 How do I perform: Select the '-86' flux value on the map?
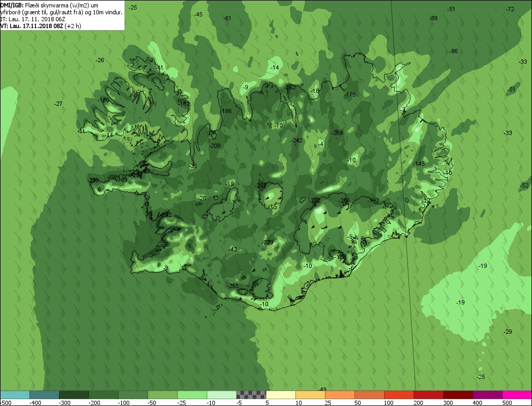[x=453, y=51]
